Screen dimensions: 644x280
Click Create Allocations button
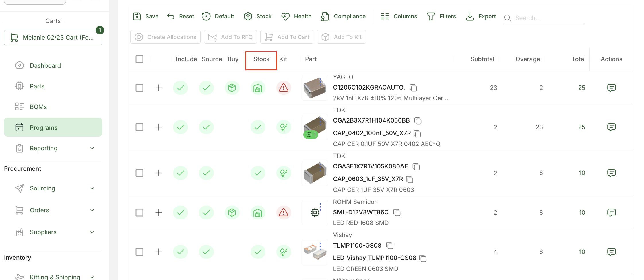(165, 37)
